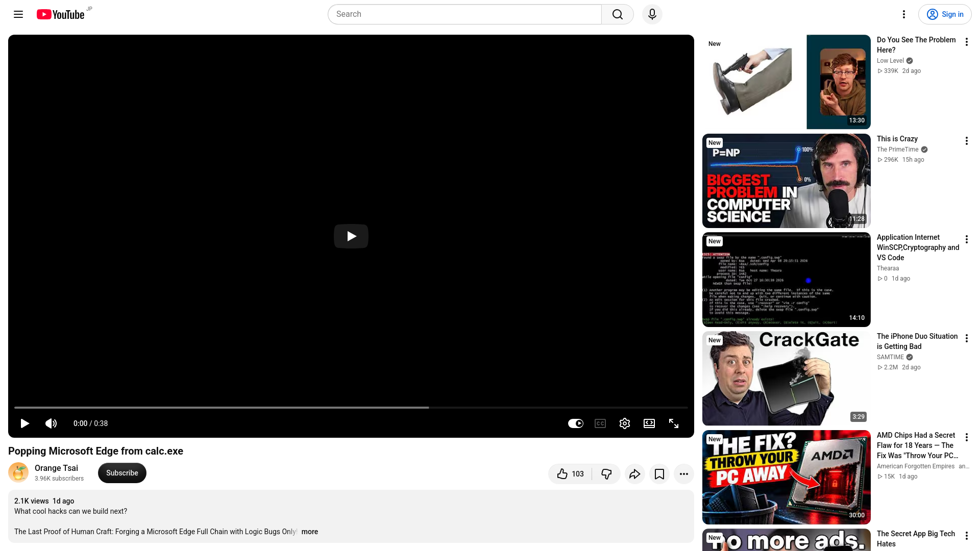This screenshot has width=980, height=551.
Task: Visit The PrimeTime channel link
Action: [x=897, y=149]
